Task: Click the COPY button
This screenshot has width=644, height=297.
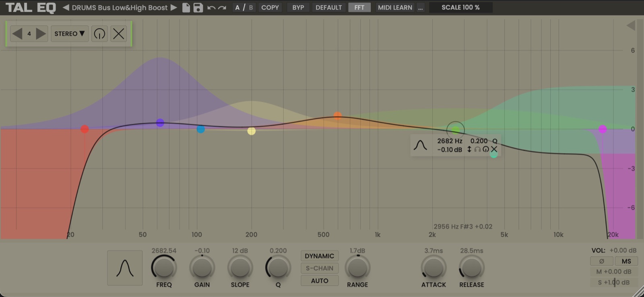Action: click(x=270, y=8)
